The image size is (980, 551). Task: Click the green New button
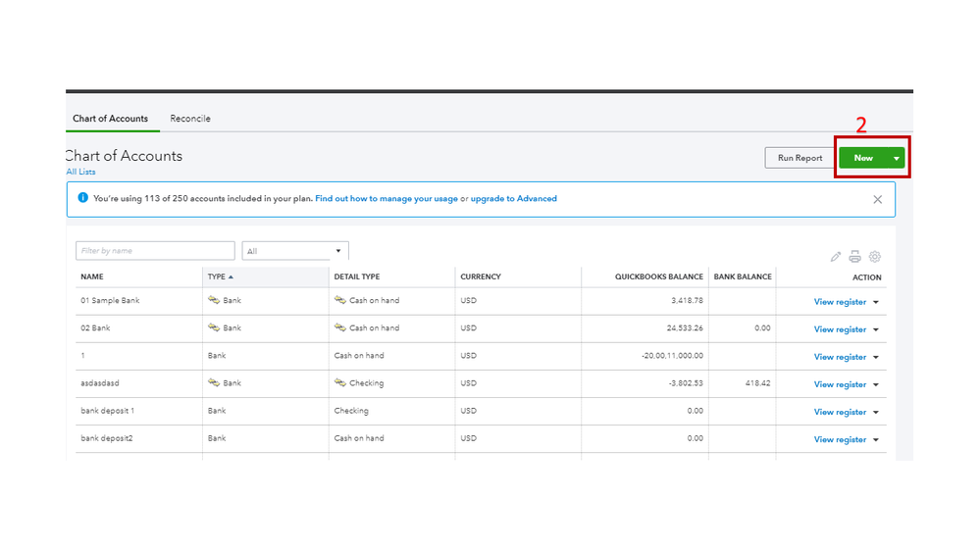(862, 158)
